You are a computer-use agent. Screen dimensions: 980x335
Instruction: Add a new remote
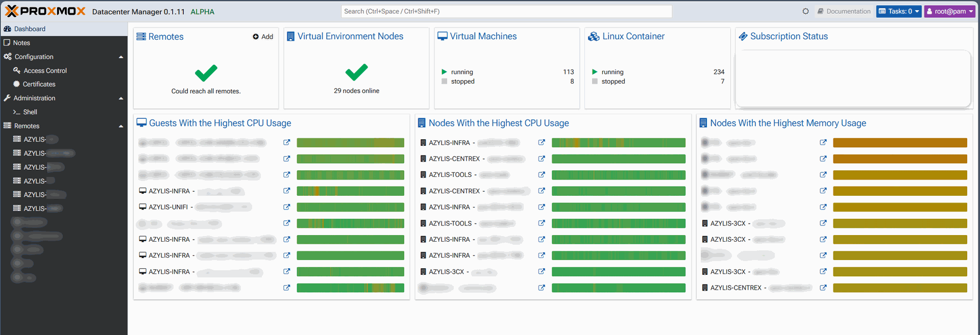point(263,37)
